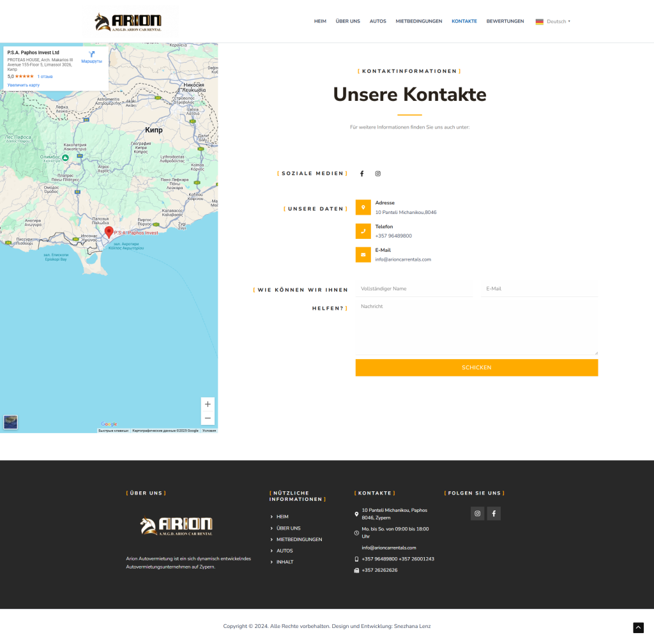Open the Deutsch language dropdown

[553, 21]
